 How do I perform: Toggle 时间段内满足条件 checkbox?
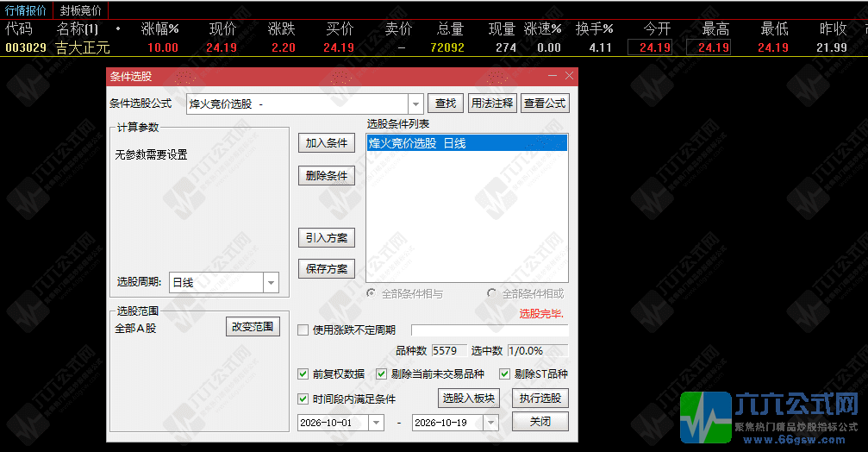click(x=303, y=399)
